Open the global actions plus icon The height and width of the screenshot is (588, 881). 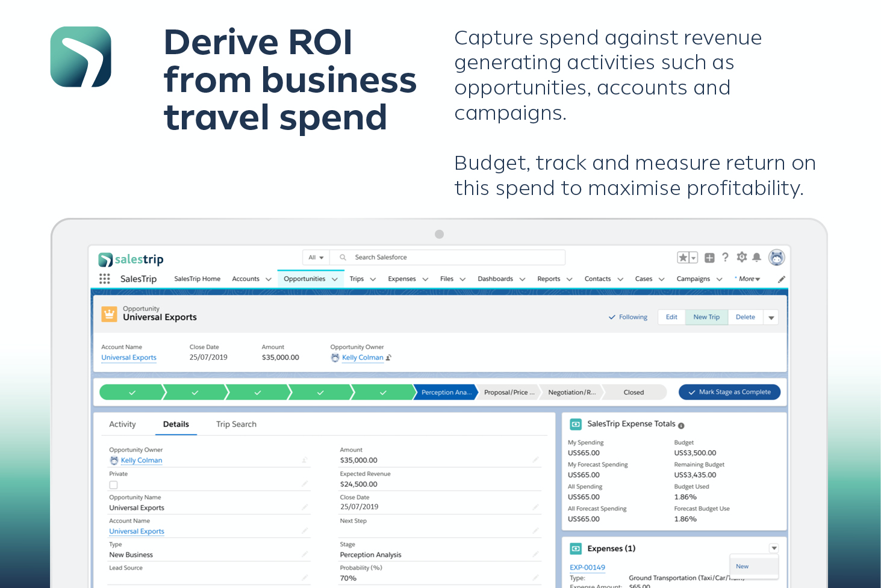(x=709, y=258)
